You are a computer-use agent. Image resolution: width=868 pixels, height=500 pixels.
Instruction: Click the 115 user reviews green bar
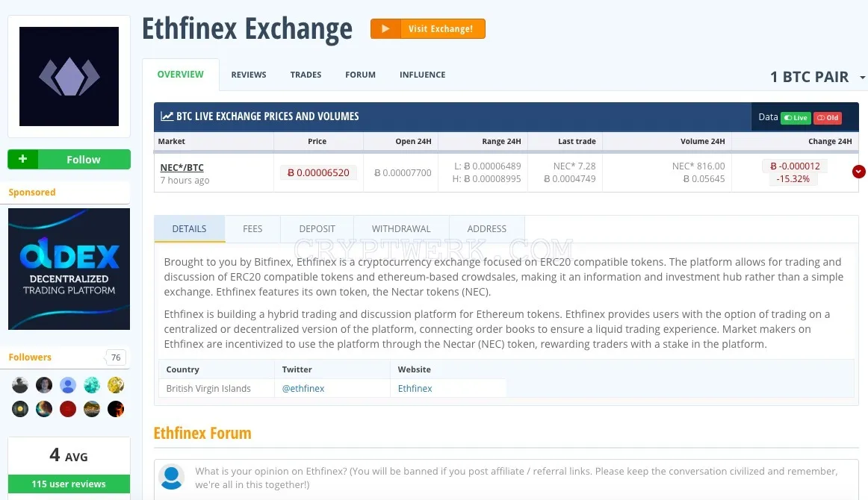coord(69,484)
